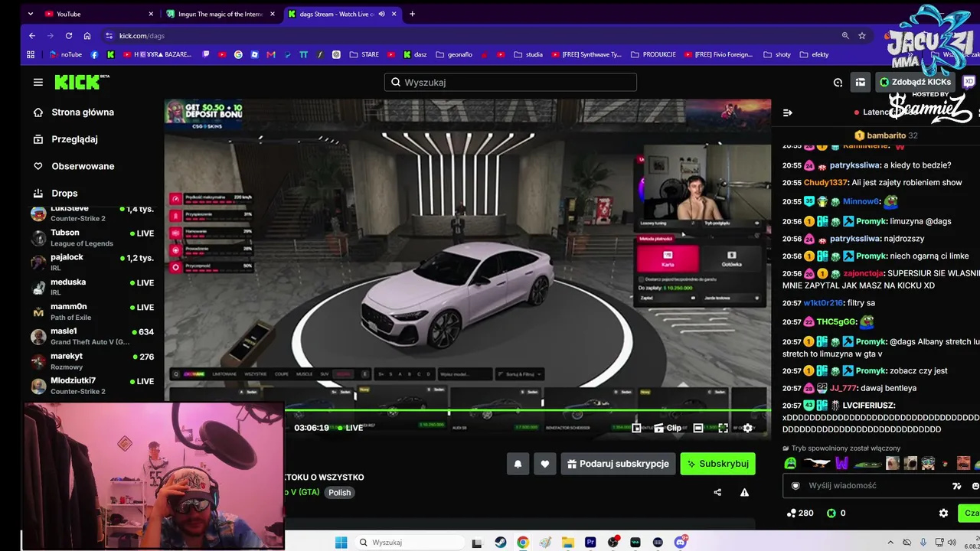
Task: Click the Wyszukaj search field on Kick
Action: tap(511, 82)
